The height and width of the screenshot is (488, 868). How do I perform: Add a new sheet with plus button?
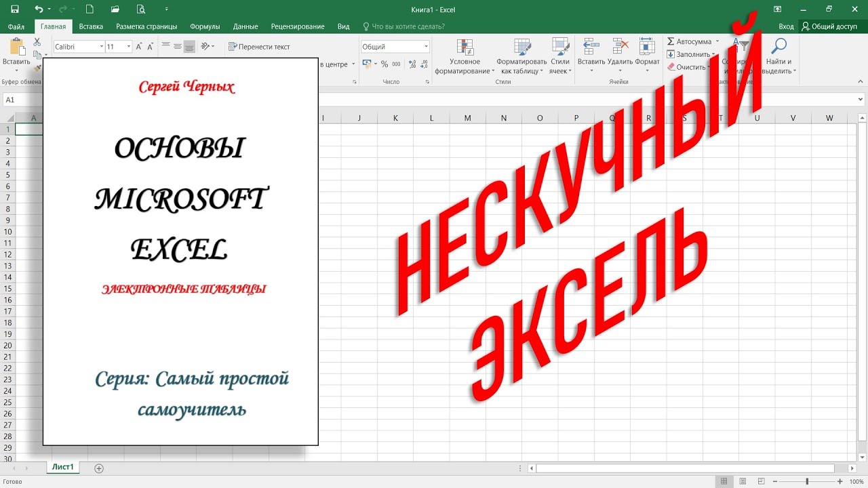(99, 468)
